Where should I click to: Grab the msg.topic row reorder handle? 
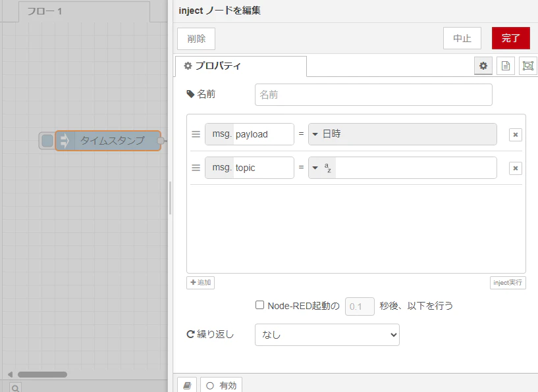196,168
